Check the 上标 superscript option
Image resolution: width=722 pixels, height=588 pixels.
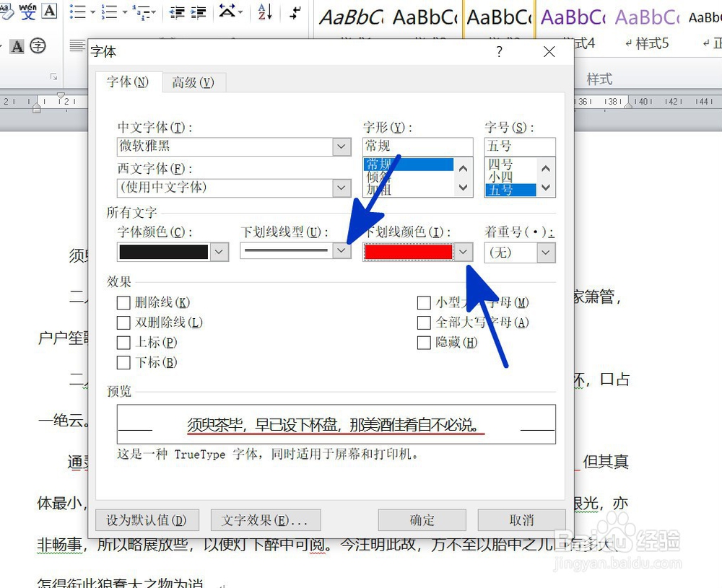tap(123, 343)
